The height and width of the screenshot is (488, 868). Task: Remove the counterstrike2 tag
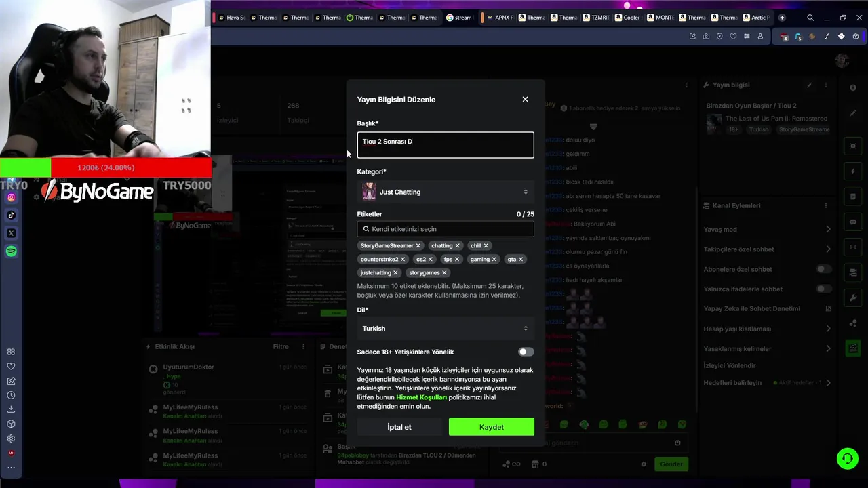click(x=402, y=259)
